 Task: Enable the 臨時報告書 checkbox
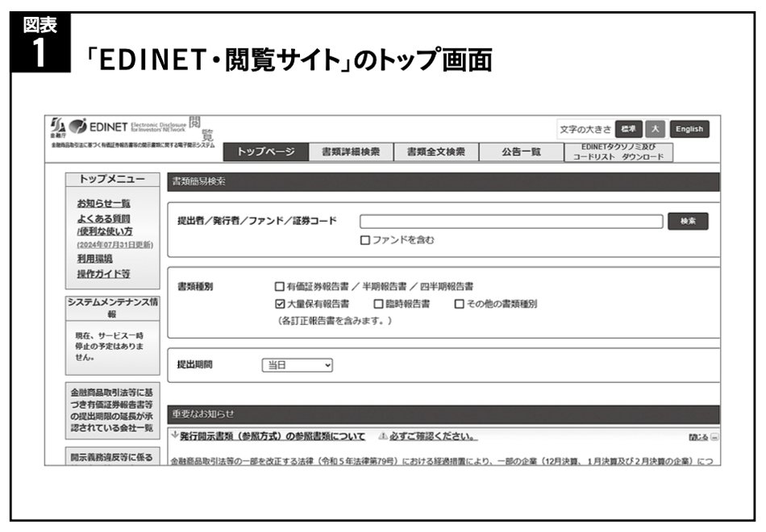(378, 304)
